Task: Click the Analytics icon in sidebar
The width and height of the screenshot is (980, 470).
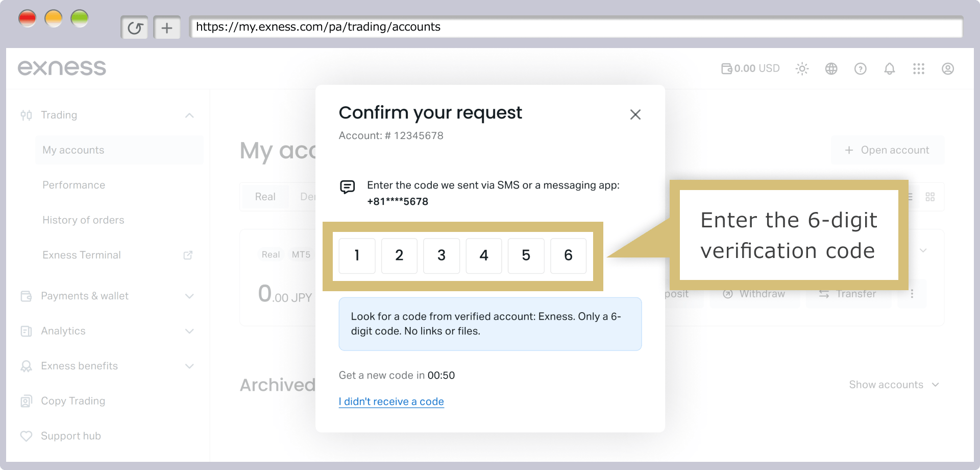Action: tap(26, 331)
